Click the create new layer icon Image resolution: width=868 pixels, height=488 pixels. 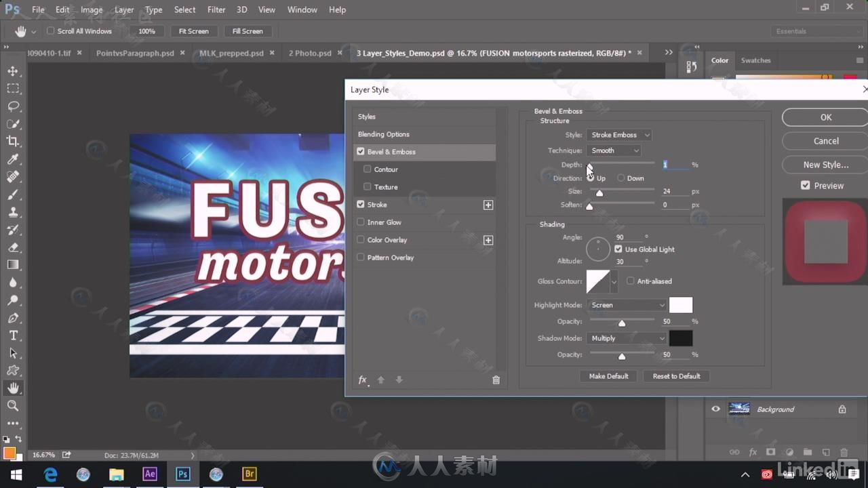[826, 452]
